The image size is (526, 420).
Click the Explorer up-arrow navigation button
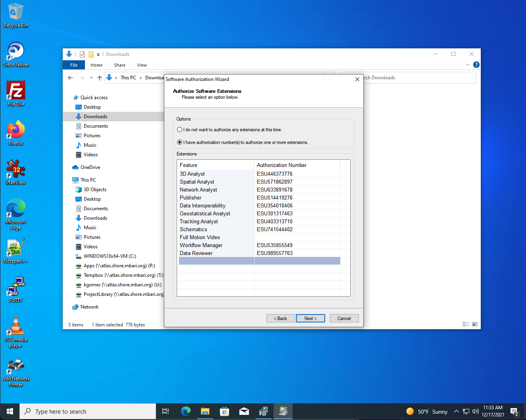pos(100,78)
